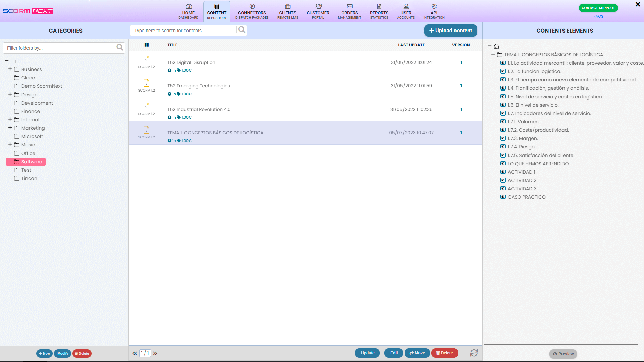
Task: Click the search magnifier in the folder filter
Action: click(119, 47)
